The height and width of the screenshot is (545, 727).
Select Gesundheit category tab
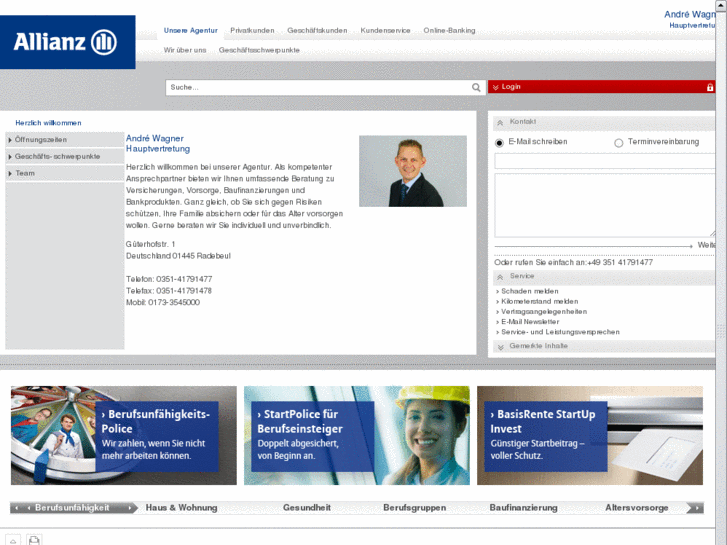(307, 508)
